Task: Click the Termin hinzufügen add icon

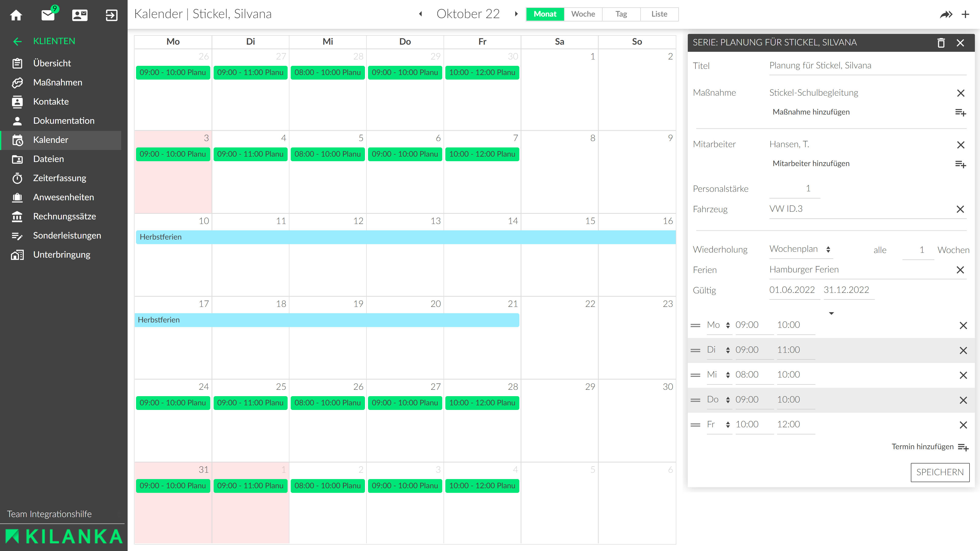Action: [963, 448]
